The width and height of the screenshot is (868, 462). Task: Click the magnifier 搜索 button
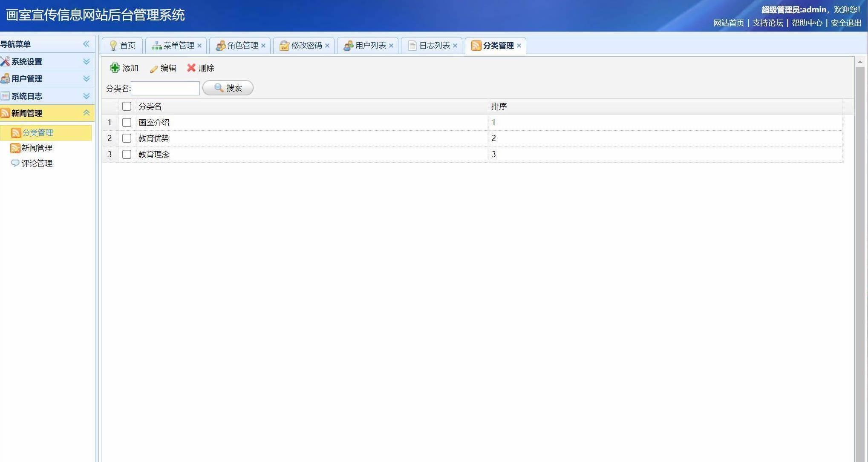point(228,88)
